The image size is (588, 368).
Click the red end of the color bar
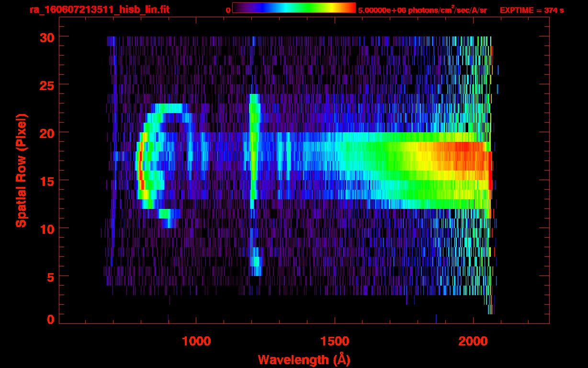[x=351, y=8]
